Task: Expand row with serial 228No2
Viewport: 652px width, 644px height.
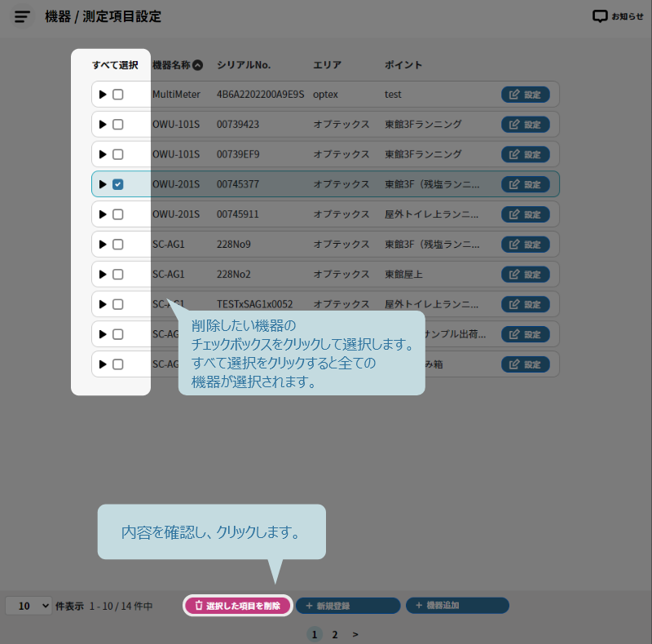Action: 103,274
